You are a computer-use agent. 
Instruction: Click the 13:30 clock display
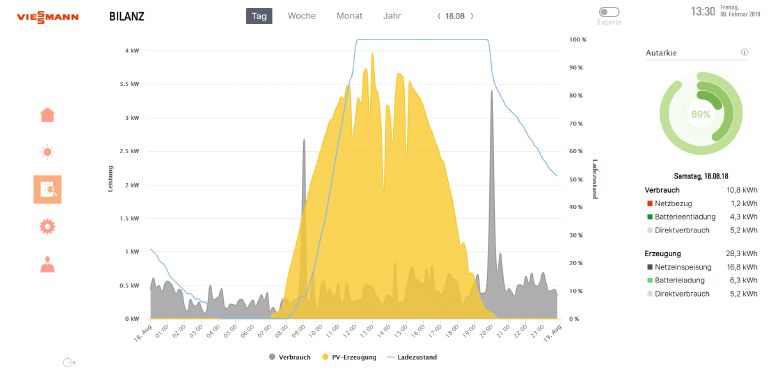pyautogui.click(x=703, y=12)
